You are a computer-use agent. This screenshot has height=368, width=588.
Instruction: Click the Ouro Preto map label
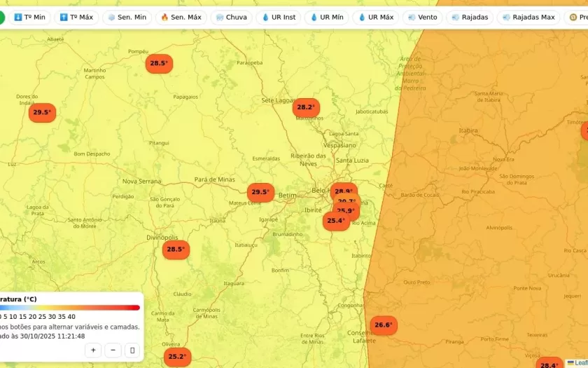[417, 282]
